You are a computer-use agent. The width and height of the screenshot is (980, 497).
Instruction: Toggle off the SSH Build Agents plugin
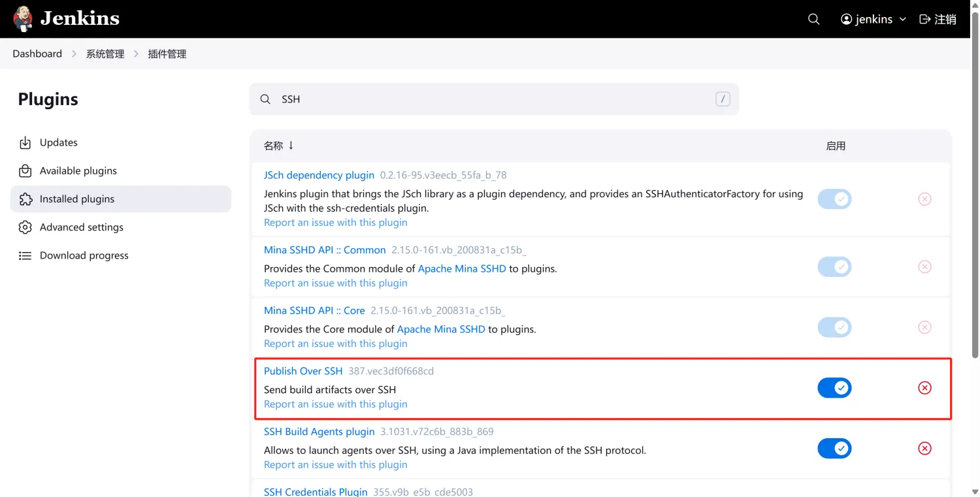834,449
